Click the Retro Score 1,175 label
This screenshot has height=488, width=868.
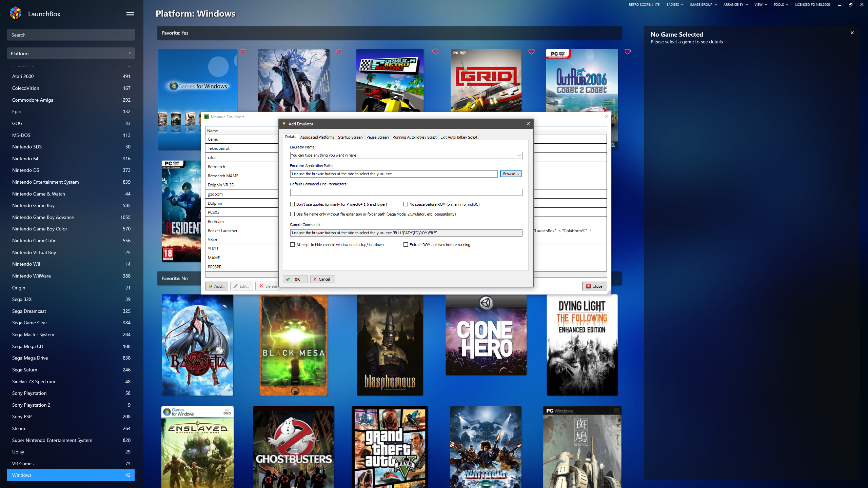tap(644, 5)
